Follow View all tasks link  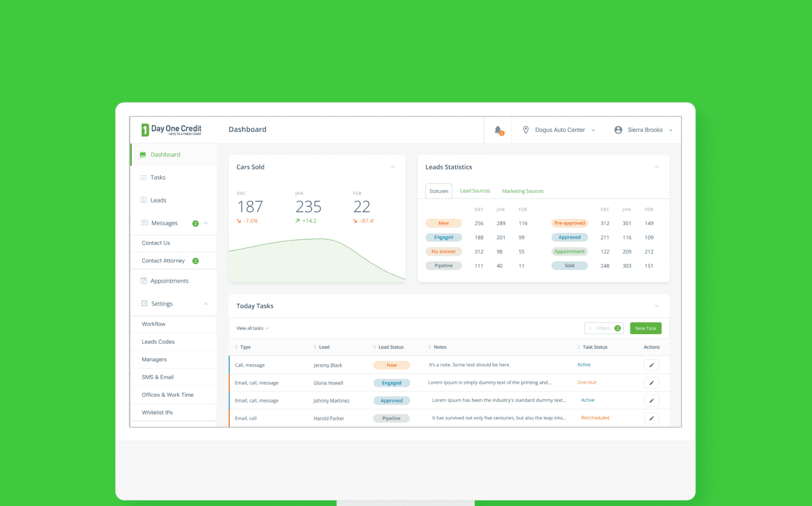(x=253, y=328)
